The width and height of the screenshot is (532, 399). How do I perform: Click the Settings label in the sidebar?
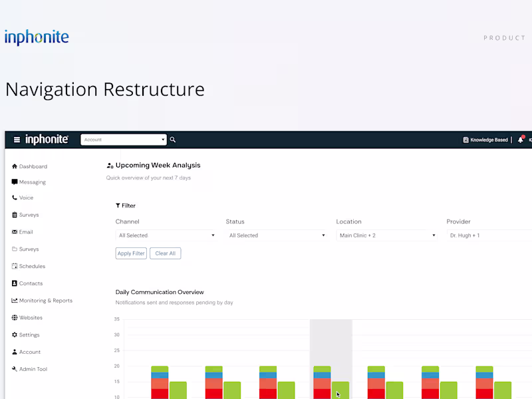(29, 334)
